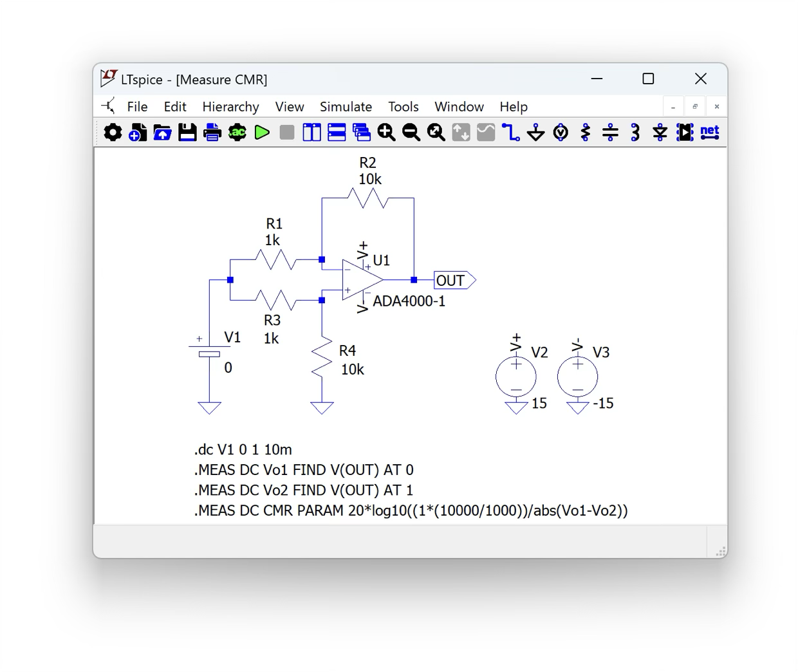
Task: Create a new schematic from the toolbar
Action: (138, 133)
